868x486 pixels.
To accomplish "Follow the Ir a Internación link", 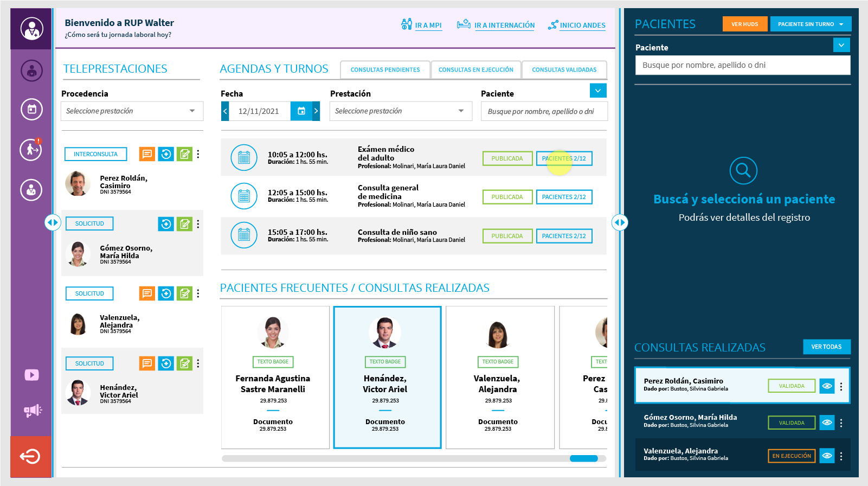I will [x=496, y=25].
